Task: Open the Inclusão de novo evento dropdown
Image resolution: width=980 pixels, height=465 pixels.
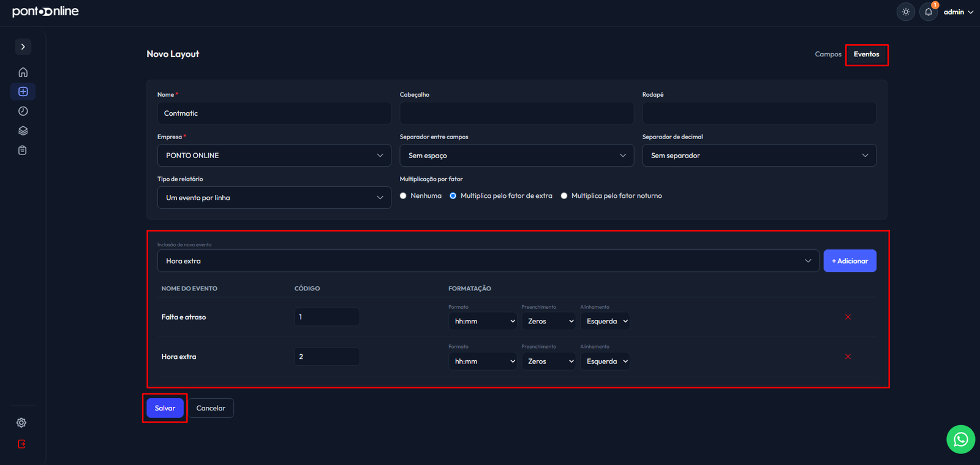Action: (x=488, y=261)
